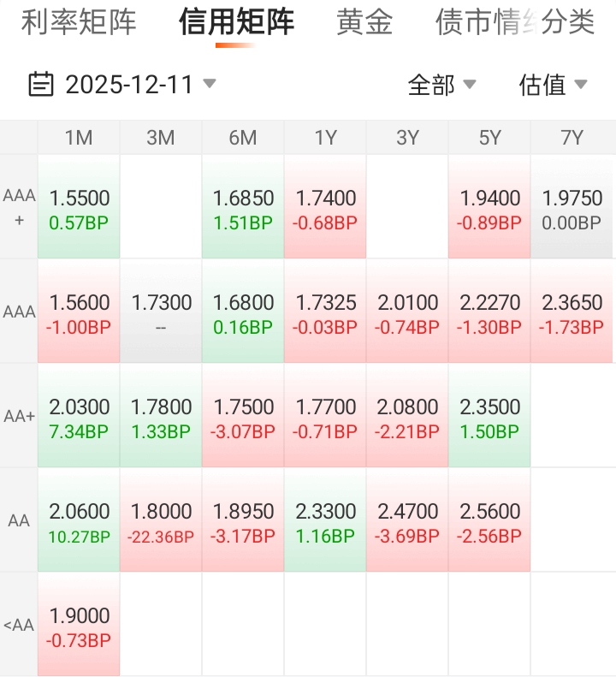The width and height of the screenshot is (616, 677).
Task: Open the 全部 filter dropdown
Action: [441, 84]
